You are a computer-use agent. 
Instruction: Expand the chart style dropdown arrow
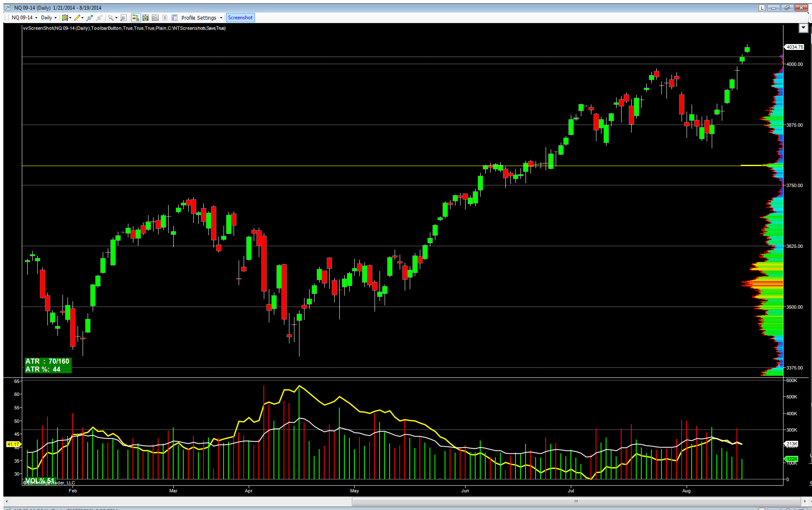tap(70, 18)
